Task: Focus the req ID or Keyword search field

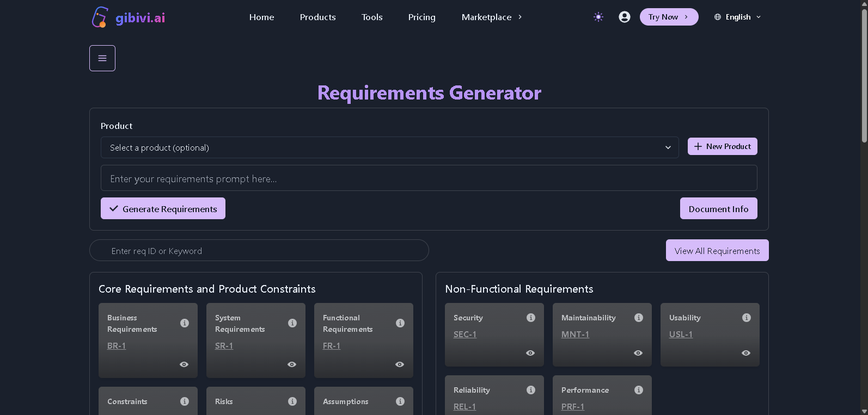Action: [x=259, y=250]
